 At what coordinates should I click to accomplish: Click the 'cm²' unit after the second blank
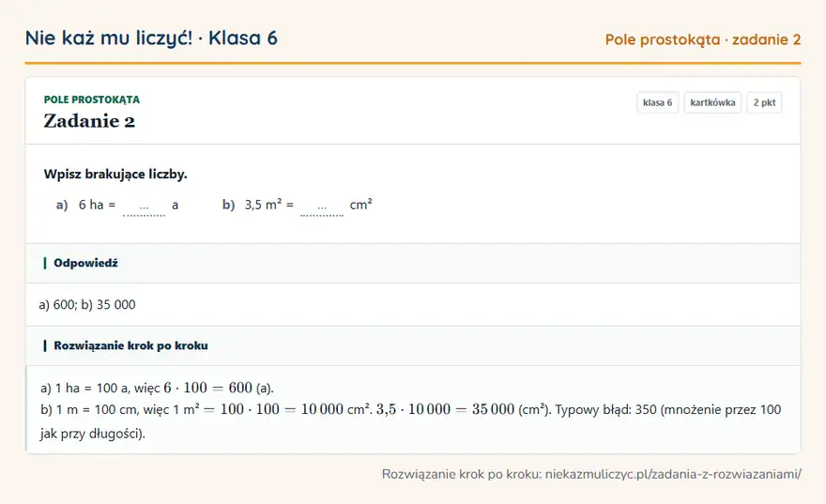tap(360, 205)
